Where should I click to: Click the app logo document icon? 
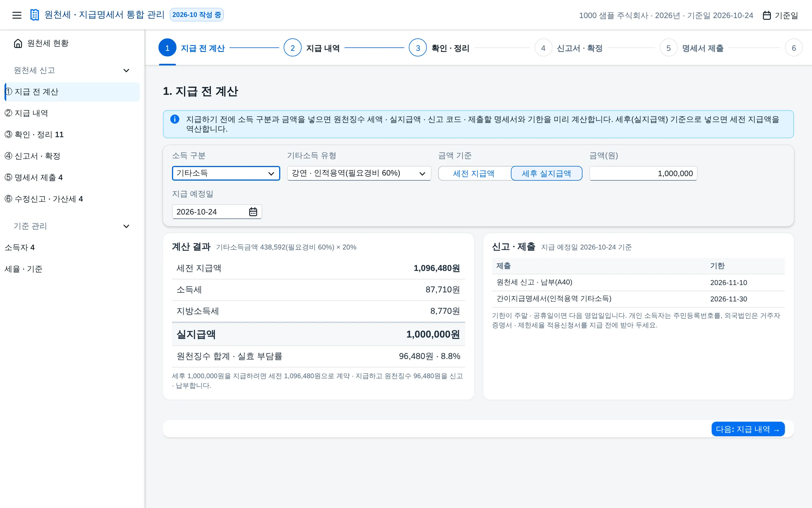pyautogui.click(x=35, y=15)
